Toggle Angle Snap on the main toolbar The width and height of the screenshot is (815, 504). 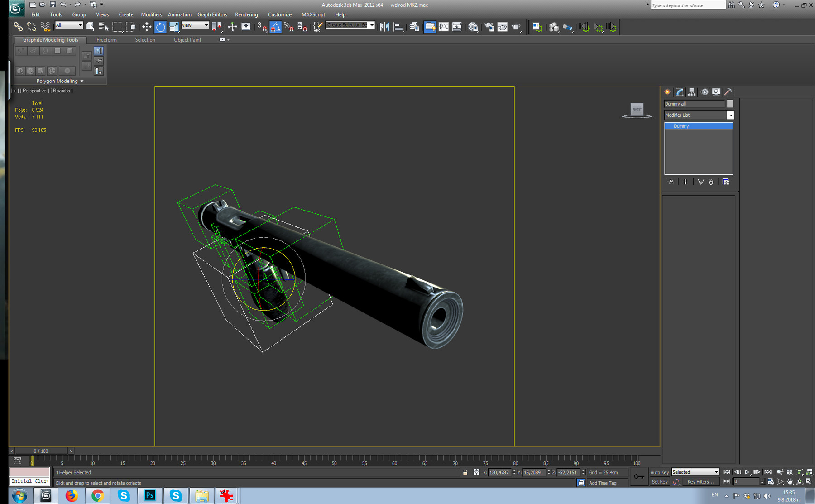point(275,27)
